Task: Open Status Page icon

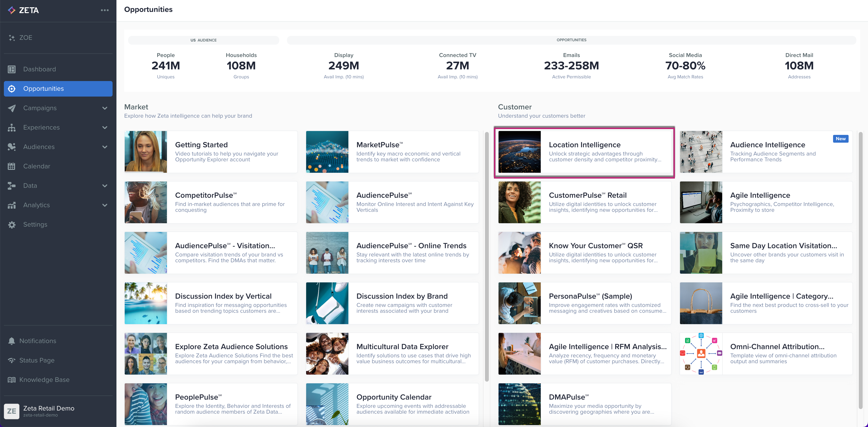Action: (12, 360)
